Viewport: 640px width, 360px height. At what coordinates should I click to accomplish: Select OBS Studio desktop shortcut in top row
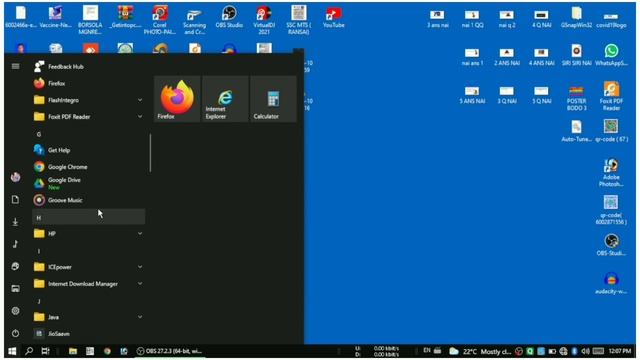(229, 17)
